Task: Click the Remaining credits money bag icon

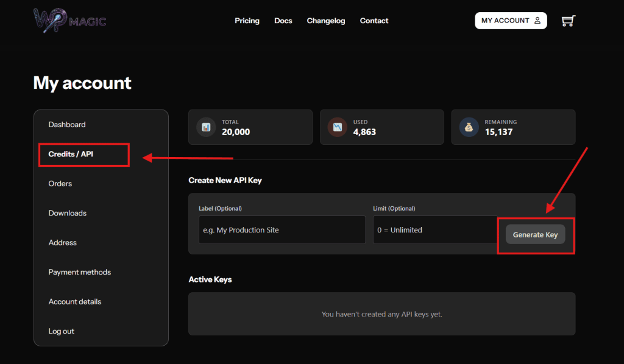Action: coord(469,127)
